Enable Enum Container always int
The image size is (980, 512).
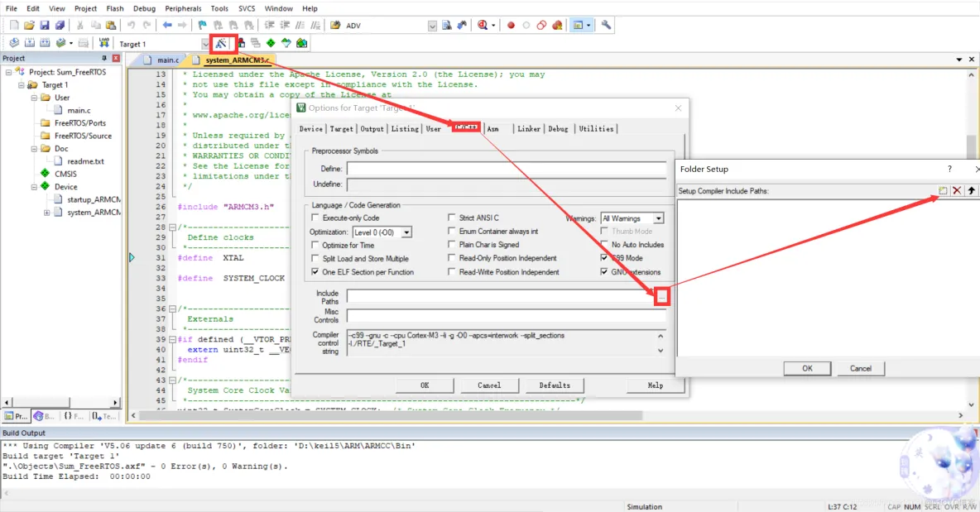(451, 231)
